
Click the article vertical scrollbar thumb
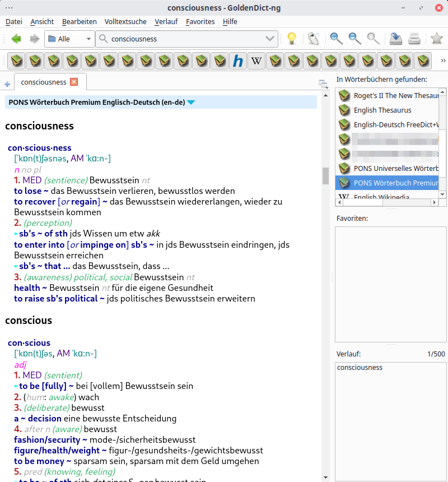coord(325,176)
